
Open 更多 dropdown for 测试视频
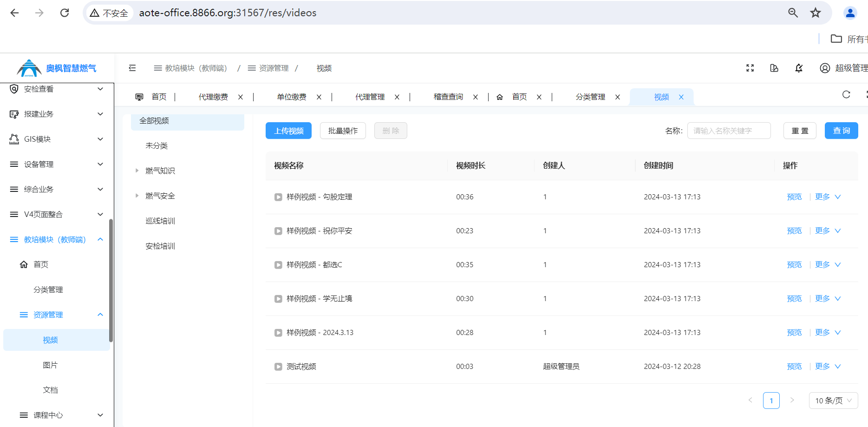click(828, 367)
